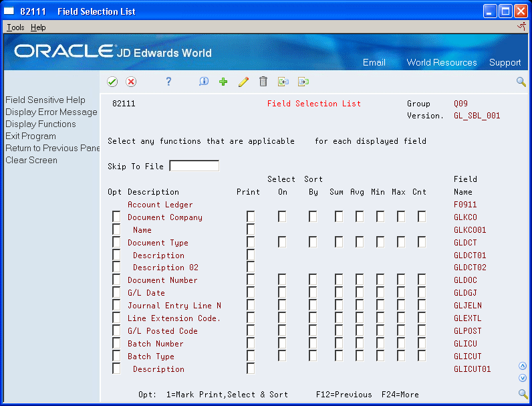Viewport: 532px width, 406px height.
Task: Click Clear Screen
Action: point(31,161)
